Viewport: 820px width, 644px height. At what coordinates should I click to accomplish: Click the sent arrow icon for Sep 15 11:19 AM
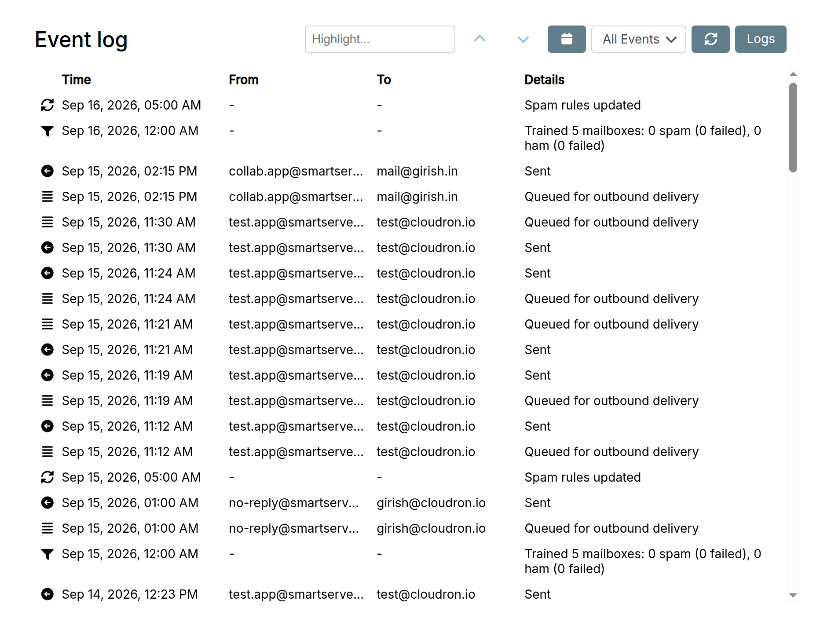(47, 375)
